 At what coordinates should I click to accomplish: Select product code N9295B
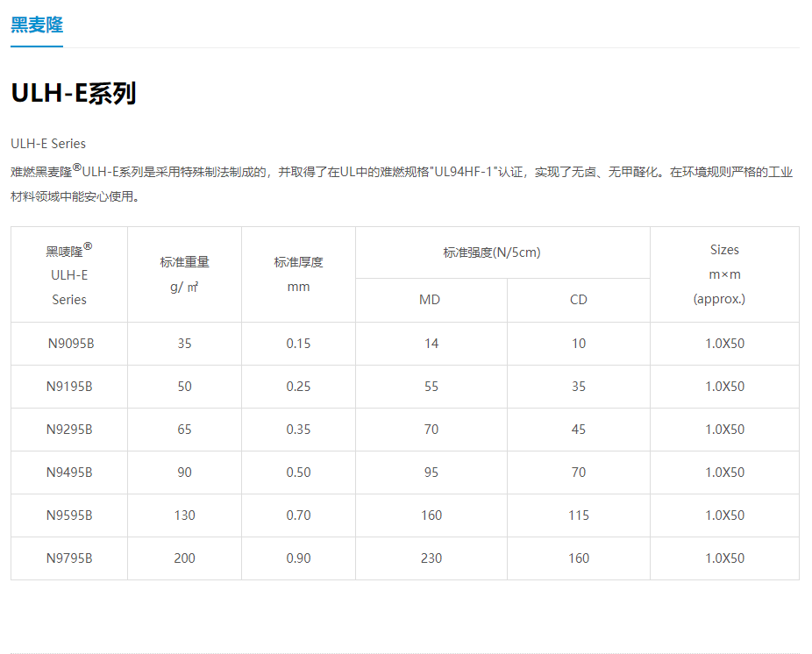coord(69,430)
